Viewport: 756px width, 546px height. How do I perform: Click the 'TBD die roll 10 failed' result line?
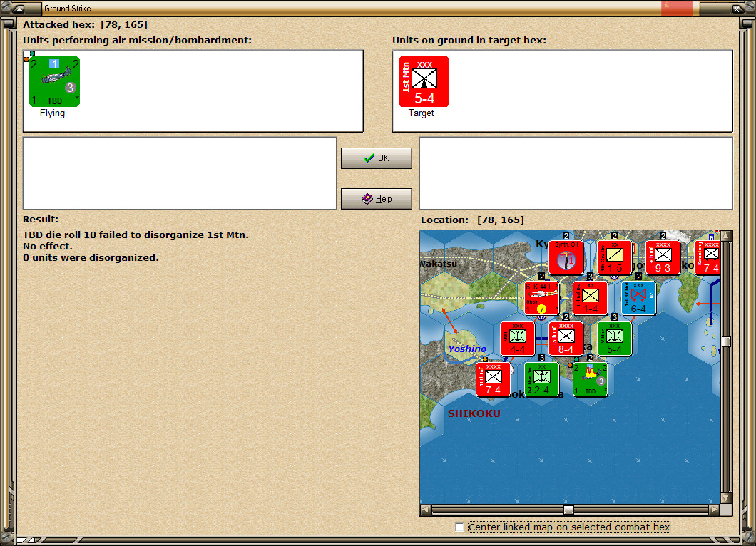pos(136,235)
